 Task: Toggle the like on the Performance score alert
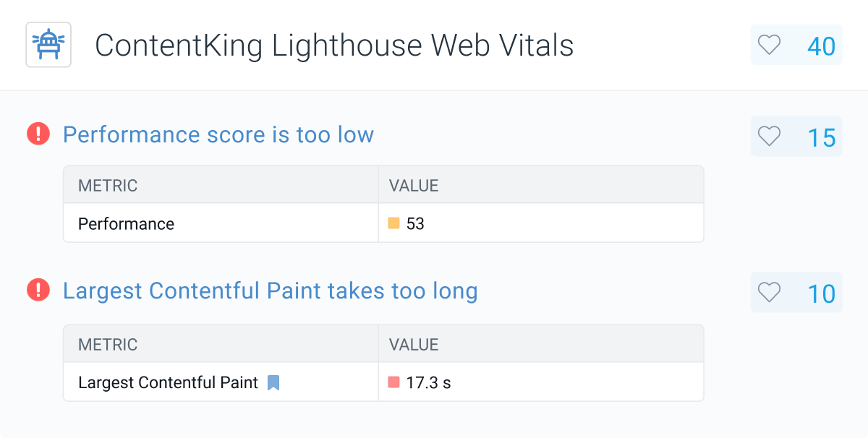coord(768,136)
